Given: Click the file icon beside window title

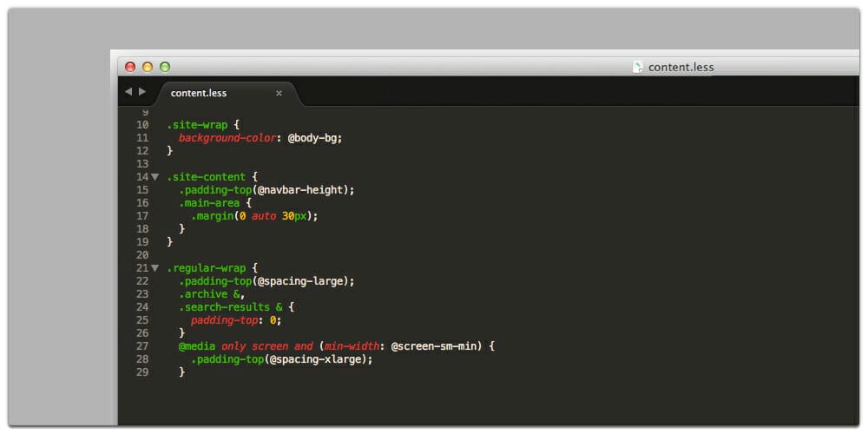Looking at the screenshot, I should [638, 67].
